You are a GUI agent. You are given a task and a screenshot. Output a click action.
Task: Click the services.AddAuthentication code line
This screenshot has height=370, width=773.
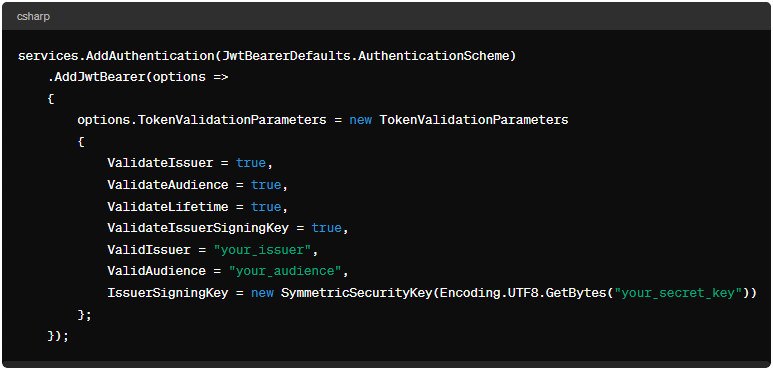tap(267, 56)
